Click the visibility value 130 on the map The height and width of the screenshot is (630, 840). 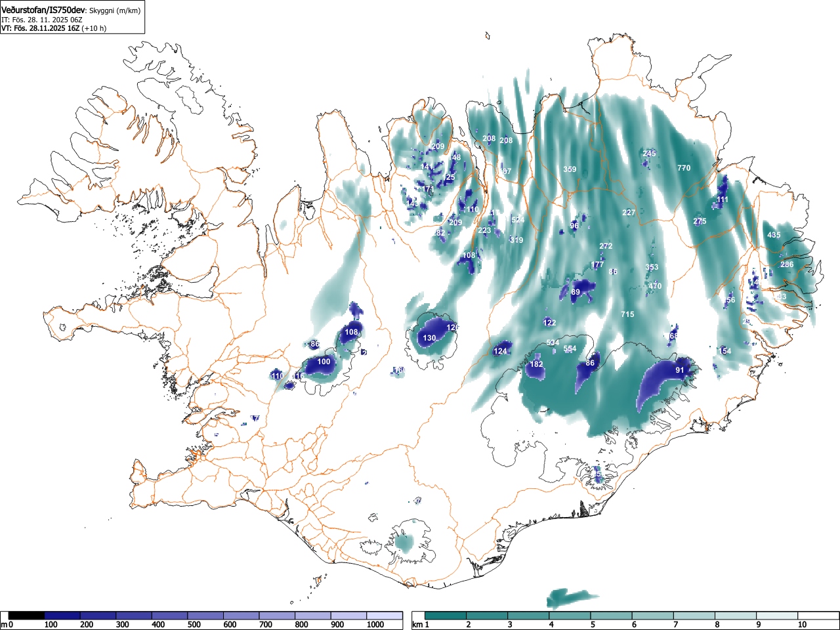pyautogui.click(x=429, y=338)
